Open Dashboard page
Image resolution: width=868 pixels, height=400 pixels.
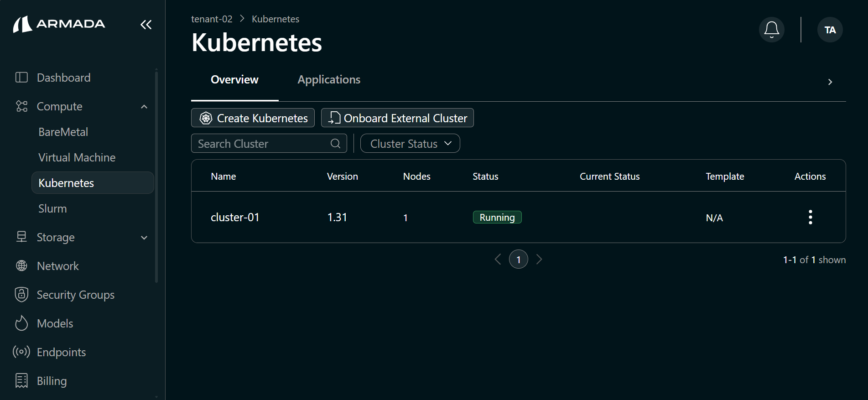64,78
